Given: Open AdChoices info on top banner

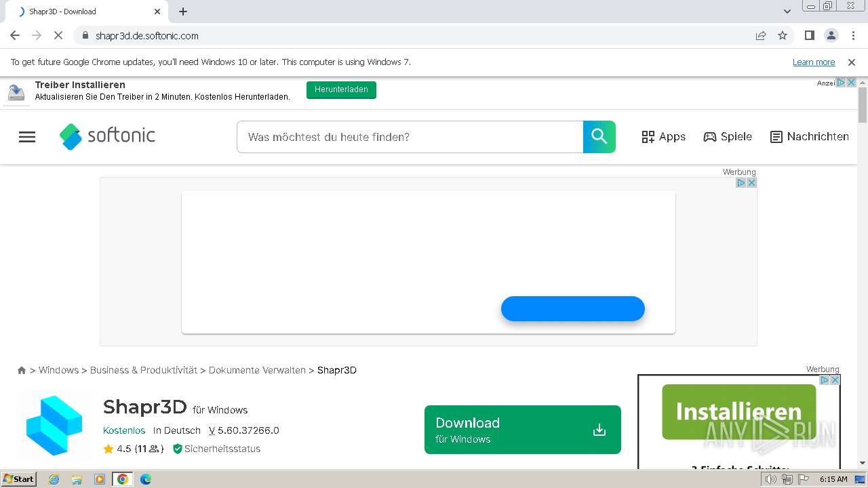Looking at the screenshot, I should [841, 82].
